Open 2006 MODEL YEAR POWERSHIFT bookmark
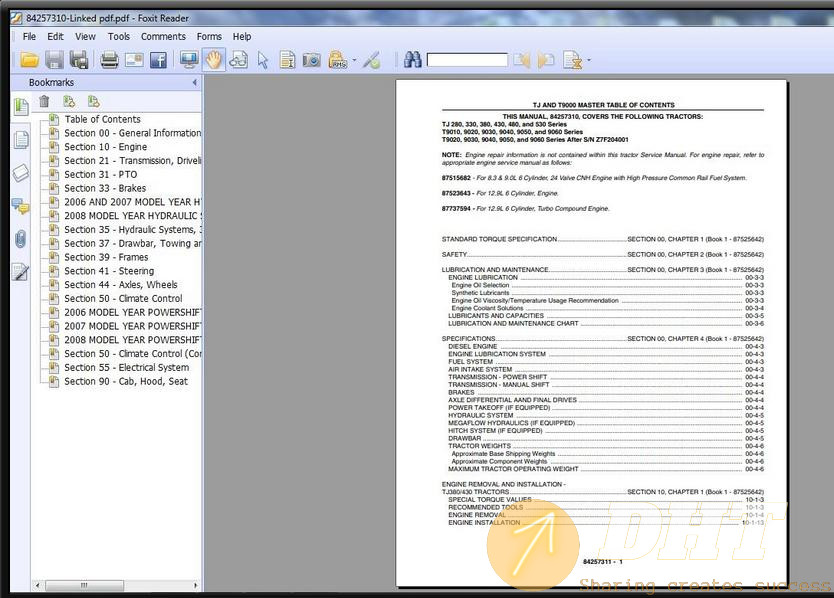This screenshot has height=598, width=834. coord(132,312)
